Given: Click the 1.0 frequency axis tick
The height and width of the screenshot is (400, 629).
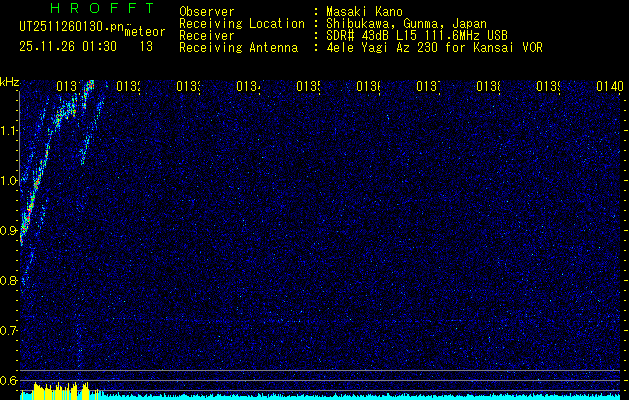Looking at the screenshot, I should [9, 181].
